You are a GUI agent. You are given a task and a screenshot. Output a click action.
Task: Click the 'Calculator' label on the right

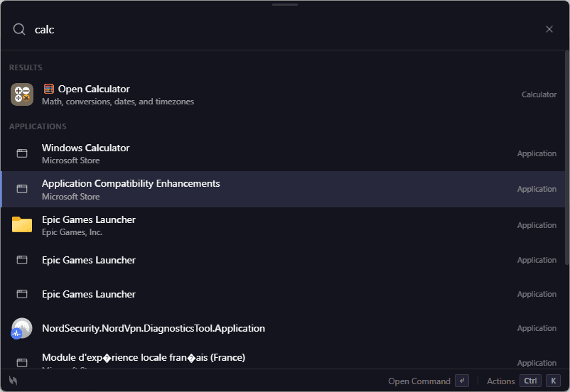[x=539, y=95]
